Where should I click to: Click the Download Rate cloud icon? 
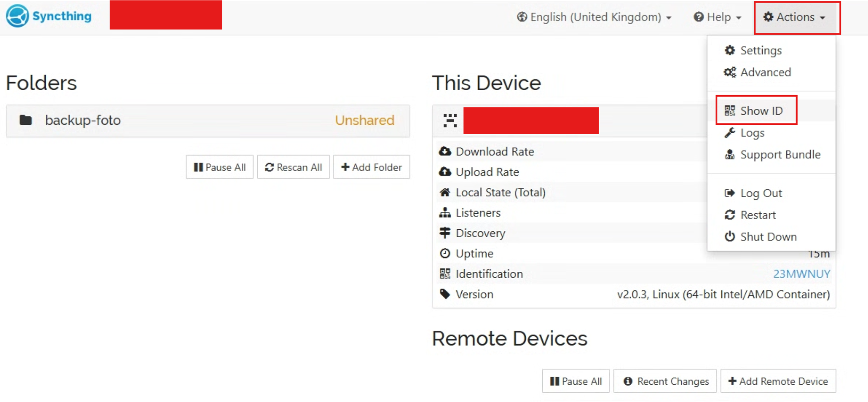point(445,151)
